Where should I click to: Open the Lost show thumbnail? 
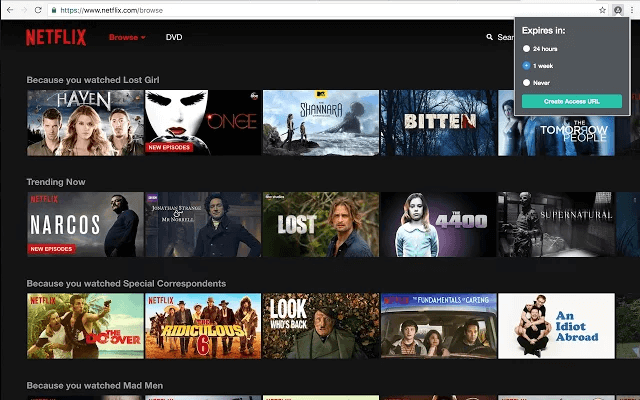(321, 224)
